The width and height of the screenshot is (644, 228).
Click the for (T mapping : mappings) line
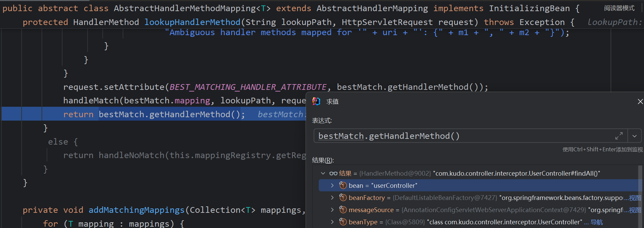[114, 224]
